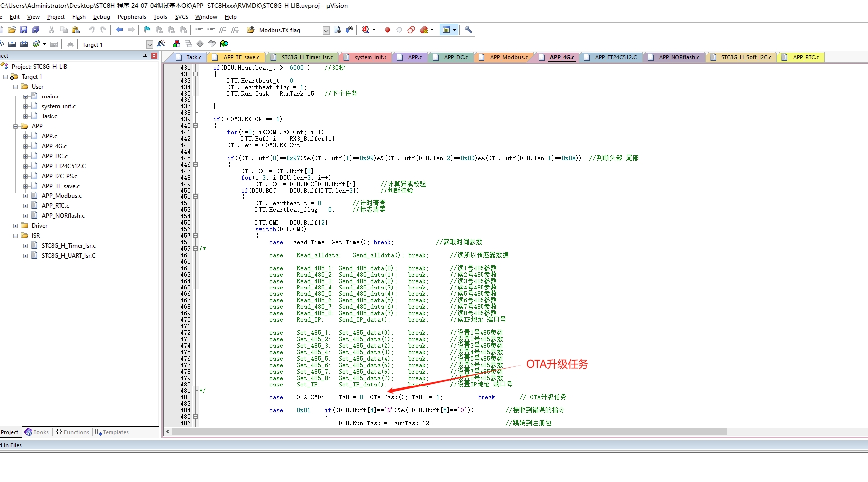Screen dimensions: 868x482
Task: Start the debug session using the magnifier d icon
Action: point(366,30)
